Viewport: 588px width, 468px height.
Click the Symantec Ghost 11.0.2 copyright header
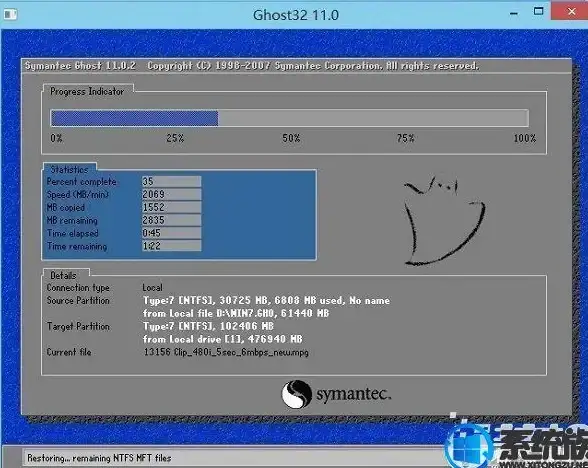coord(252,66)
